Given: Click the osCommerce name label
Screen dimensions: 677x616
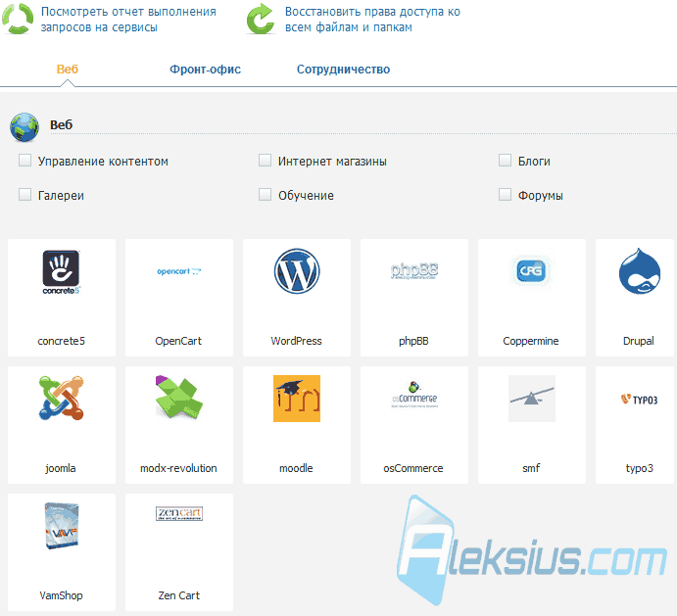Looking at the screenshot, I should pyautogui.click(x=413, y=468).
